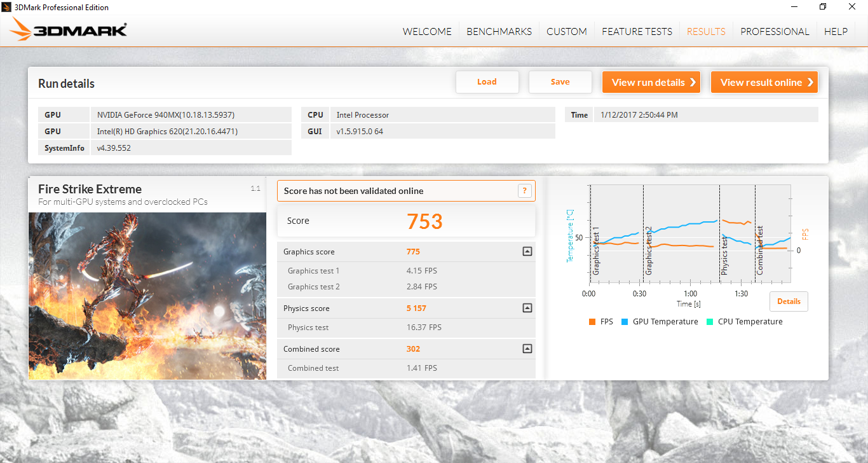Click the 'Score has not been validated online' notice
868x463 pixels.
(x=406, y=191)
